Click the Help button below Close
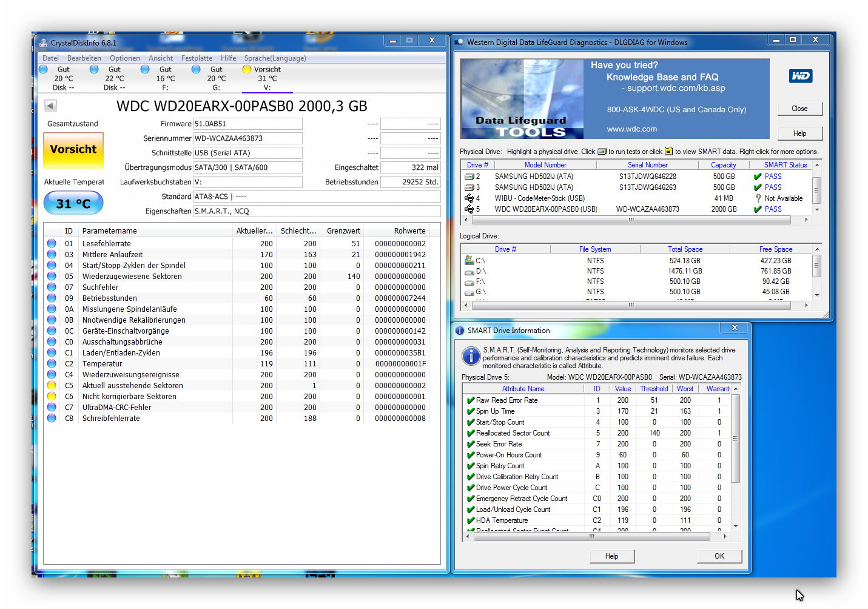 (x=800, y=133)
